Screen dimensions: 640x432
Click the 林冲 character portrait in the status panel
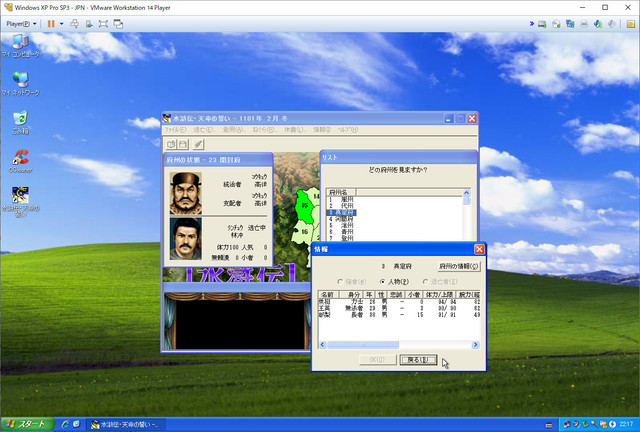(x=186, y=239)
